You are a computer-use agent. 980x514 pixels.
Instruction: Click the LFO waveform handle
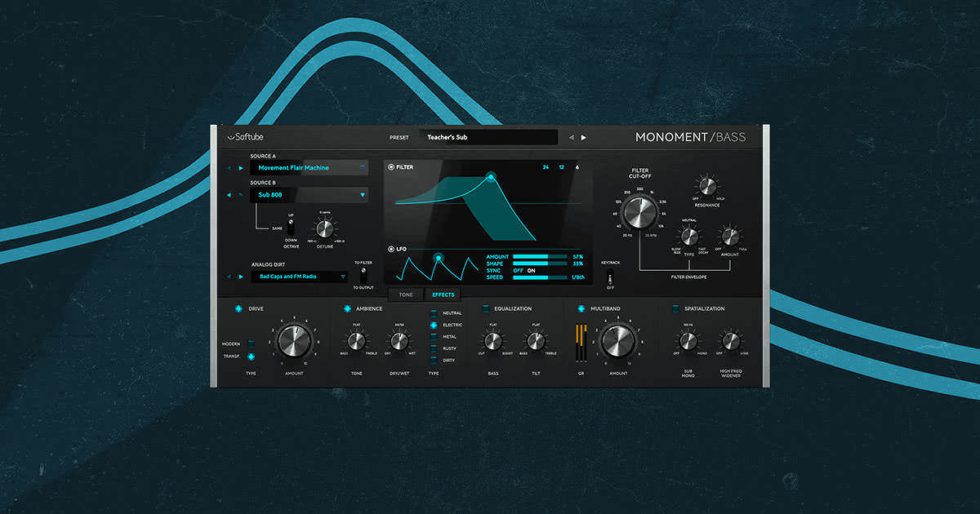[x=438, y=258]
